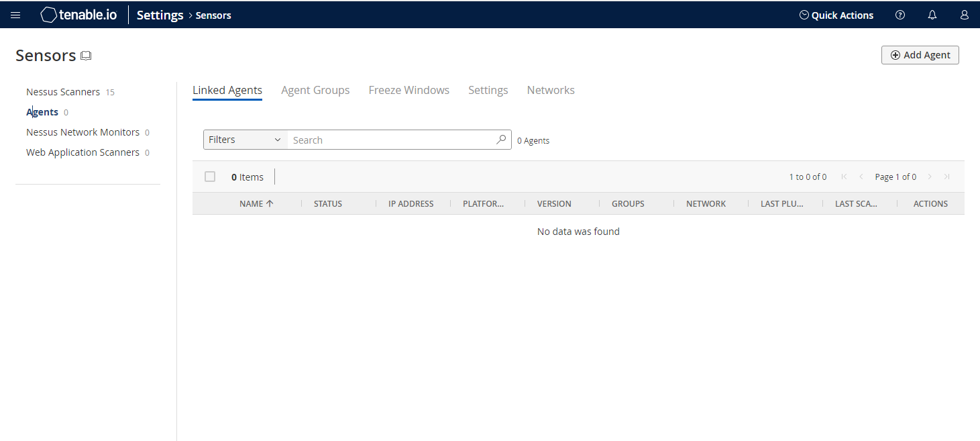Select Nessus Scanners in sidebar
This screenshot has width=980, height=441.
[x=63, y=92]
